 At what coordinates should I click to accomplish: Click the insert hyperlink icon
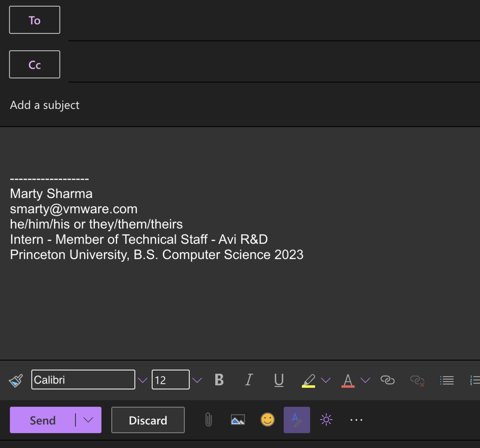coord(387,380)
